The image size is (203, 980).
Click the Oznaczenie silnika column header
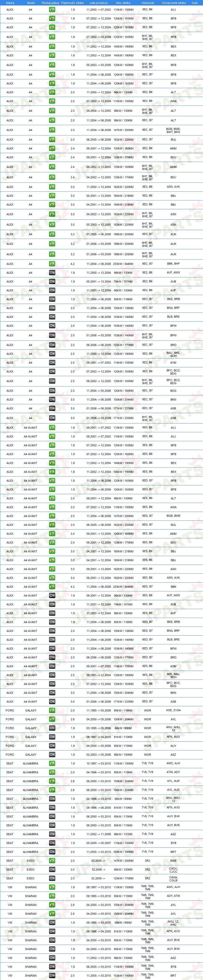click(174, 3)
